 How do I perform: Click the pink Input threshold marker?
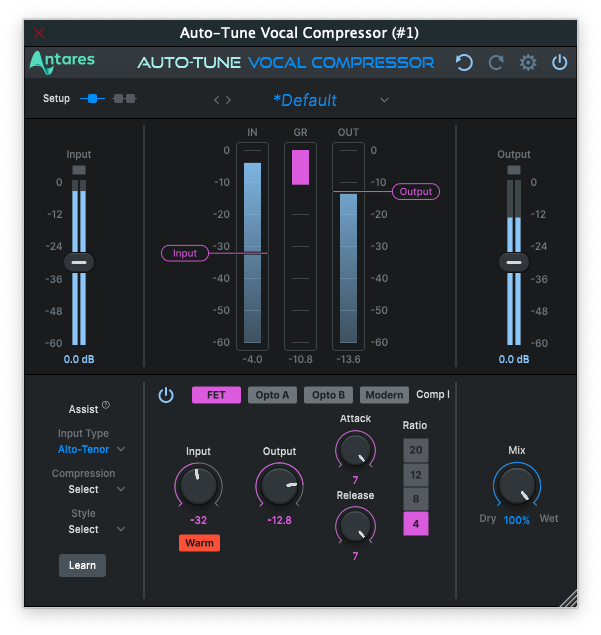point(185,253)
